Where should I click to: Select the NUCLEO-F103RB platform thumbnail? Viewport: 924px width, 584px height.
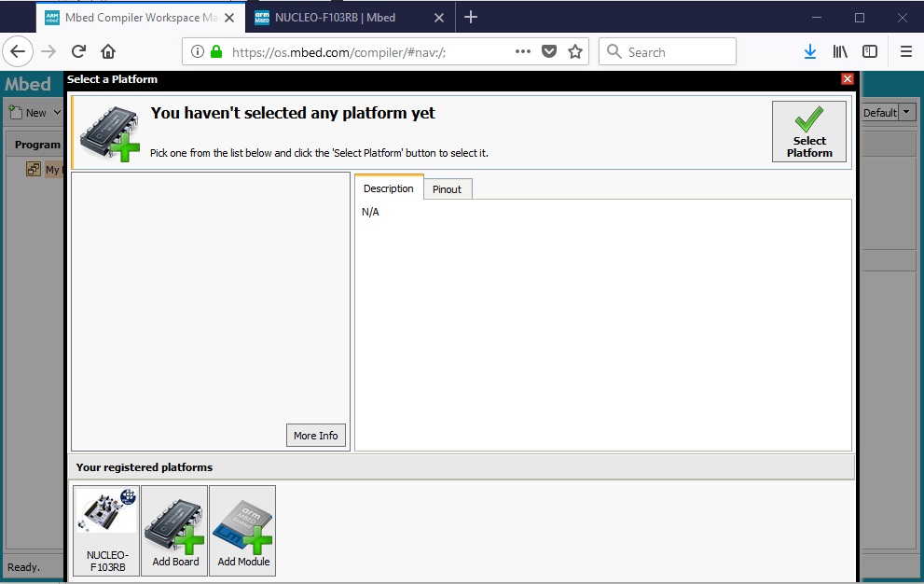(x=106, y=530)
